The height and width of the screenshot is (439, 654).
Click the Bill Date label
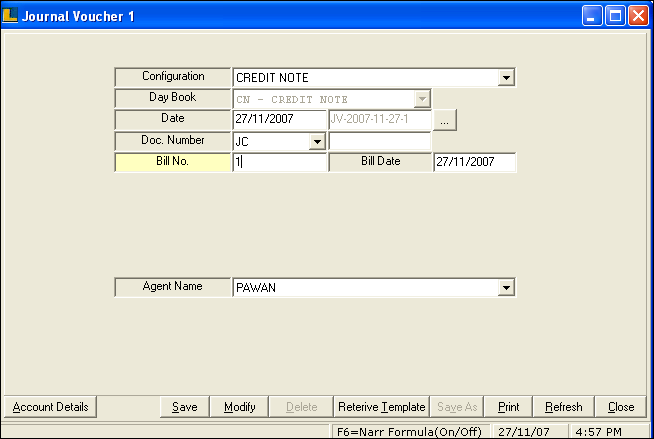pyautogui.click(x=380, y=162)
